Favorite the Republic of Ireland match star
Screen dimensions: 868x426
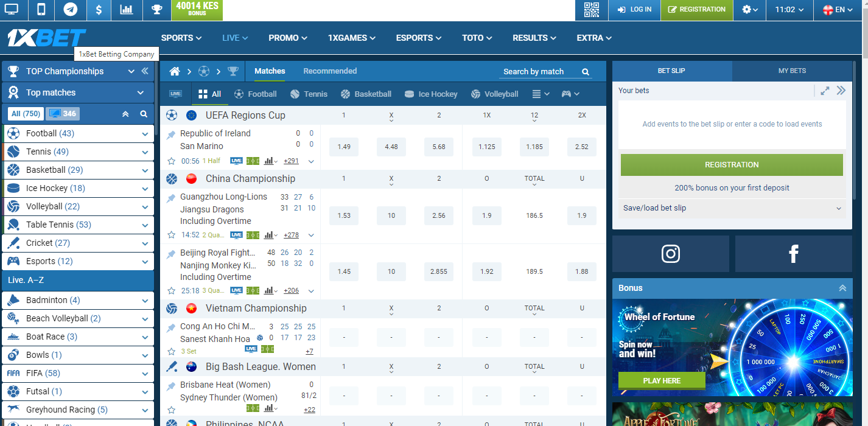[171, 161]
